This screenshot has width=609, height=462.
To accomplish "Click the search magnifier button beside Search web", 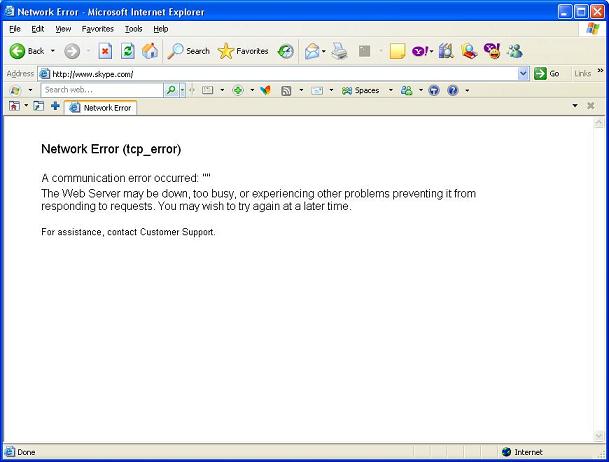I will [171, 90].
